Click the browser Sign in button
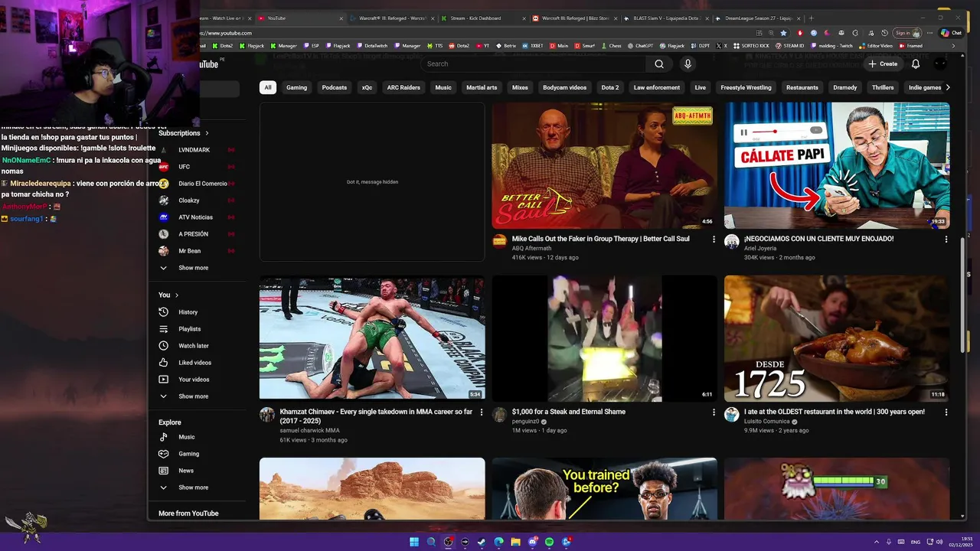Screen dimensions: 980x551 click(x=907, y=33)
